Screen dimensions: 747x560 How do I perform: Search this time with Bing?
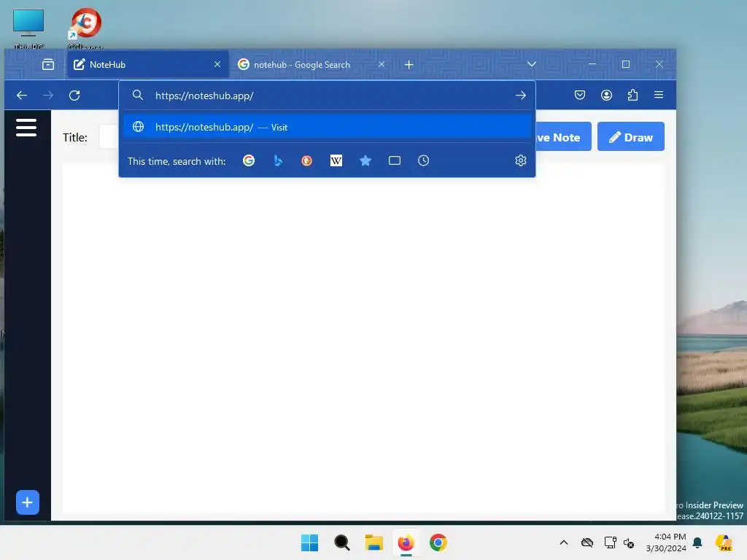tap(278, 160)
